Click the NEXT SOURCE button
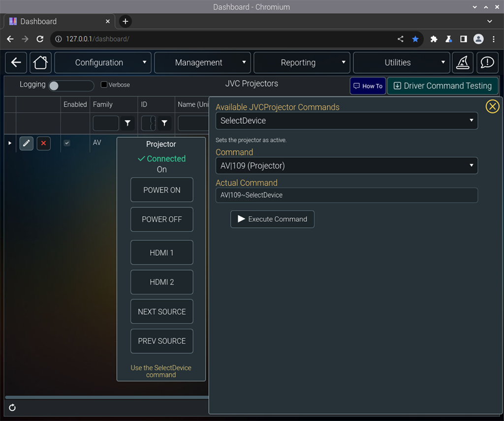The image size is (504, 421). [x=161, y=311]
